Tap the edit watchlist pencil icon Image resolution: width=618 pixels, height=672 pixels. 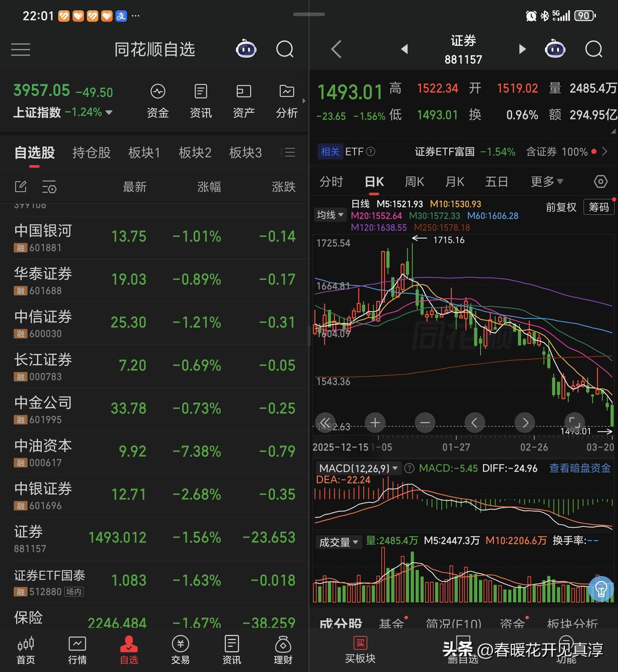(x=21, y=186)
